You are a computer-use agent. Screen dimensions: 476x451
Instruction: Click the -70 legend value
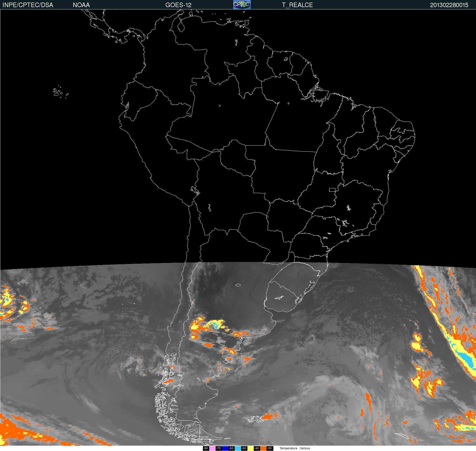[x=218, y=448]
